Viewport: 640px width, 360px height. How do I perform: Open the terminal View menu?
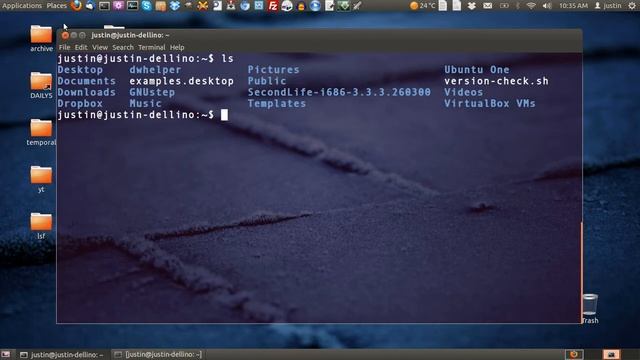pyautogui.click(x=100, y=47)
